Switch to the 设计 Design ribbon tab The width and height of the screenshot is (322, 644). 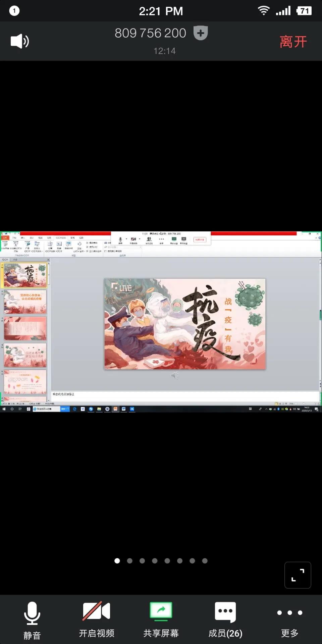click(x=32, y=238)
